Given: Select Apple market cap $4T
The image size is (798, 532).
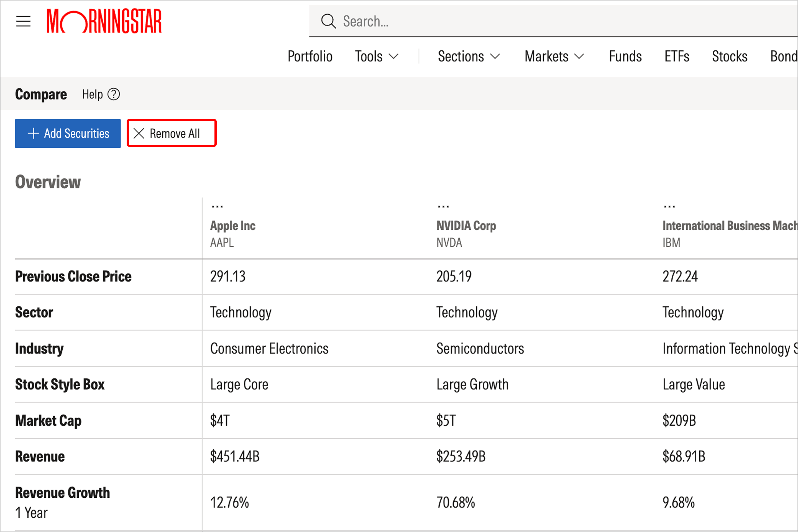Looking at the screenshot, I should (220, 421).
